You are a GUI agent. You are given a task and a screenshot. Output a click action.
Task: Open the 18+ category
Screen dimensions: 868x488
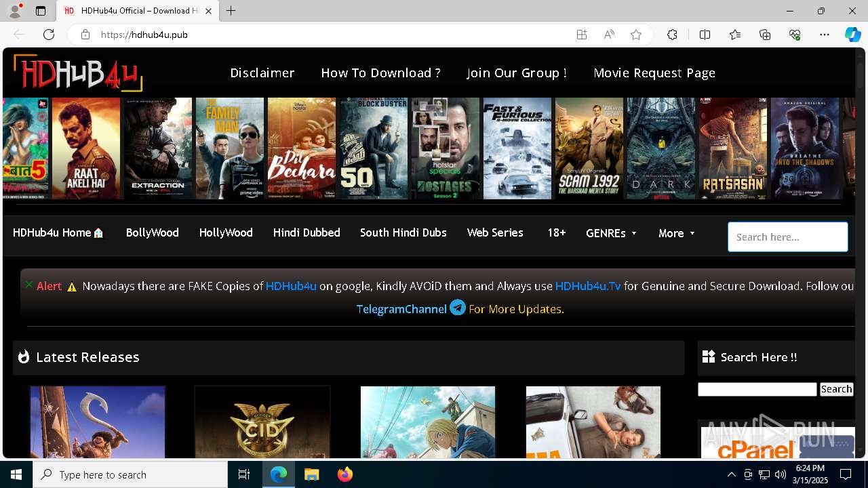click(x=557, y=232)
